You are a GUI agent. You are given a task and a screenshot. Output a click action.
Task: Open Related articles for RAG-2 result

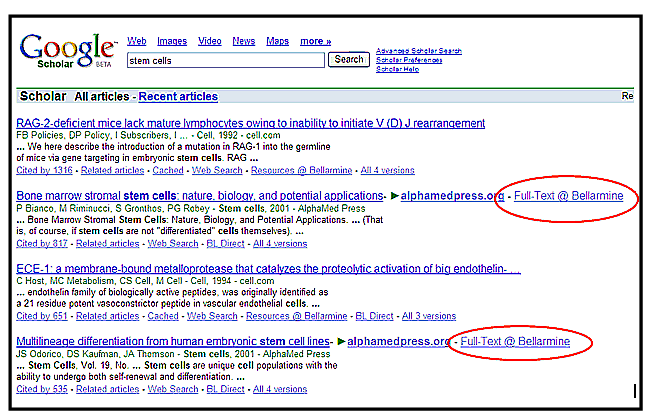point(112,170)
